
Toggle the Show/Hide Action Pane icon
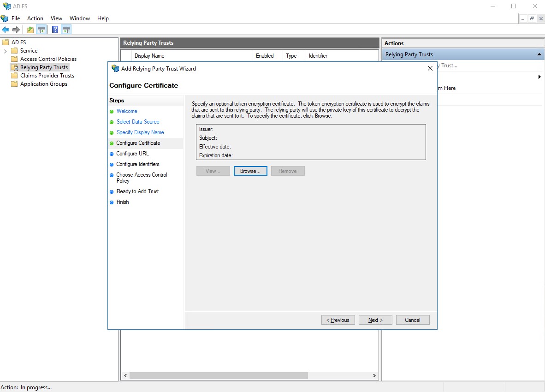(66, 29)
